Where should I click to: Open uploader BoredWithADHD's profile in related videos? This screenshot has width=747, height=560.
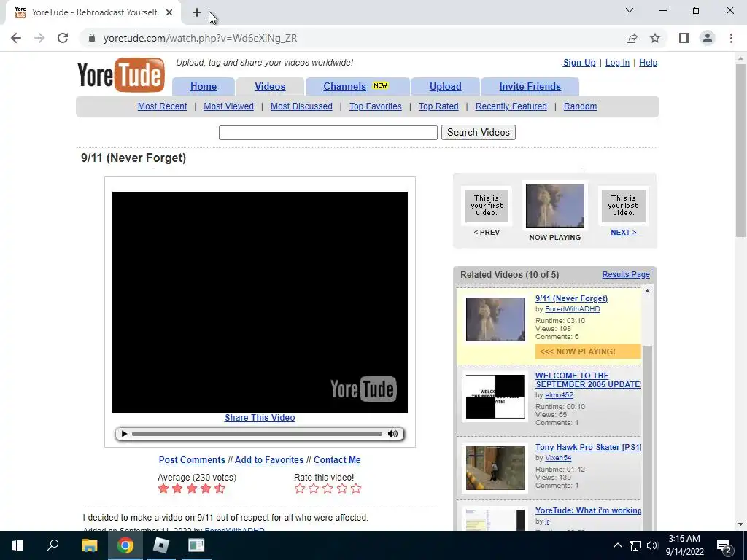tap(573, 309)
